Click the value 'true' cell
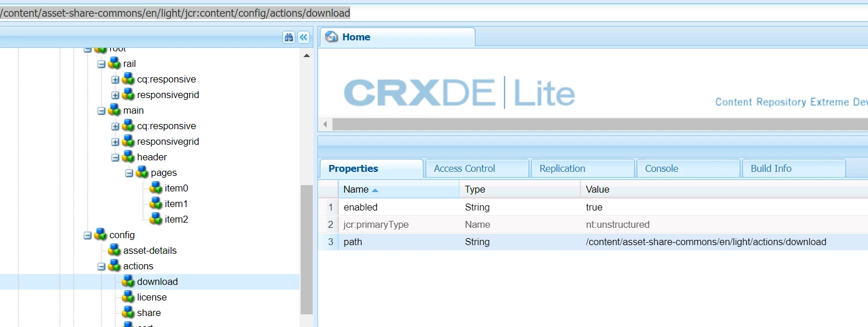The height and width of the screenshot is (327, 868). (724, 207)
